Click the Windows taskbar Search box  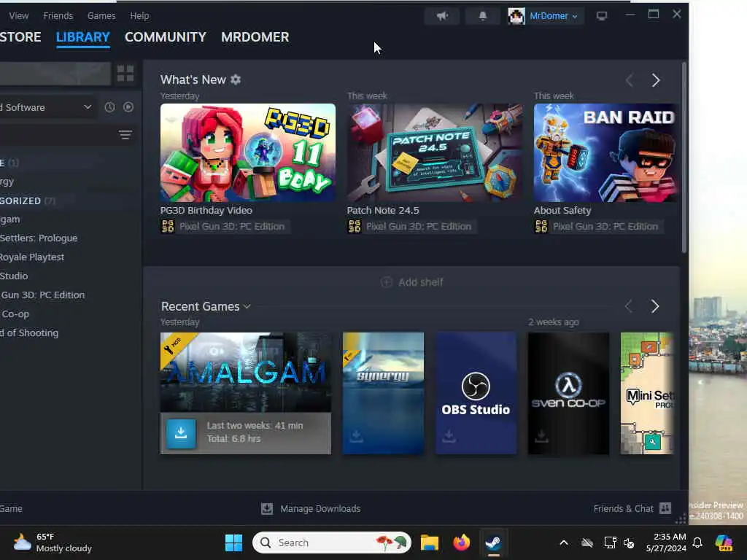332,542
